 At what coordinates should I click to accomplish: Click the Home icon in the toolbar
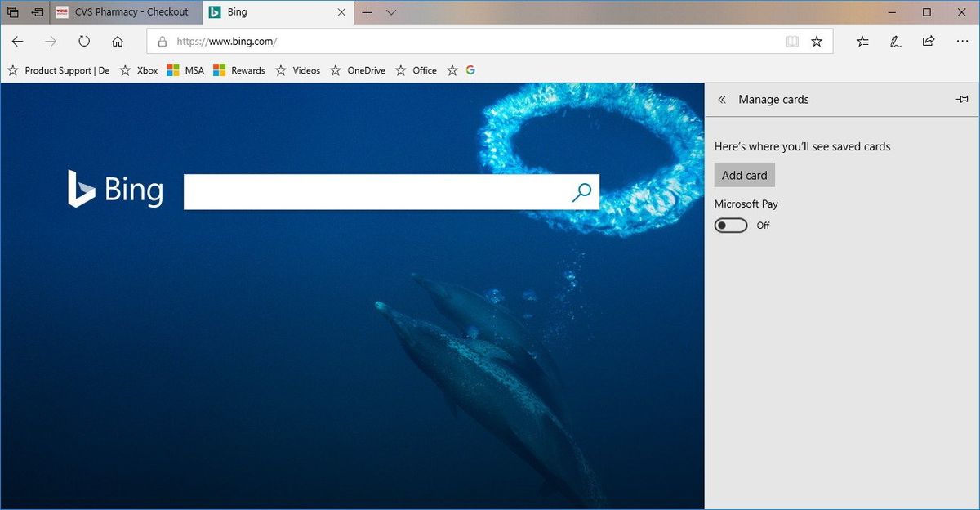coord(117,41)
